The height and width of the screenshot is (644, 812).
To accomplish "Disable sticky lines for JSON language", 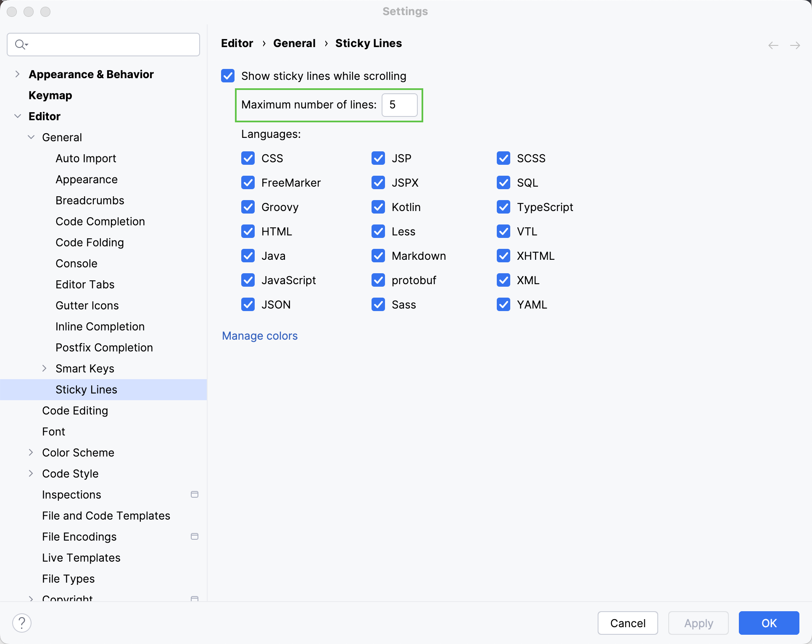I will pyautogui.click(x=248, y=304).
